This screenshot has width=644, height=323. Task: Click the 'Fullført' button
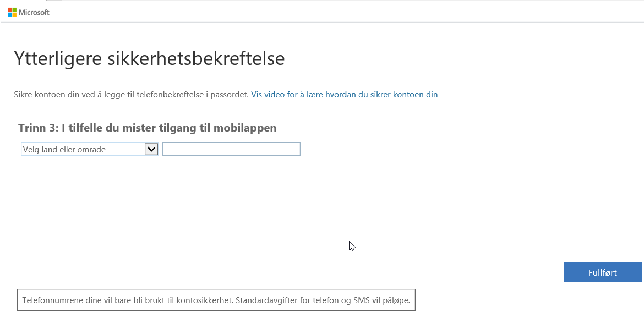tap(602, 272)
